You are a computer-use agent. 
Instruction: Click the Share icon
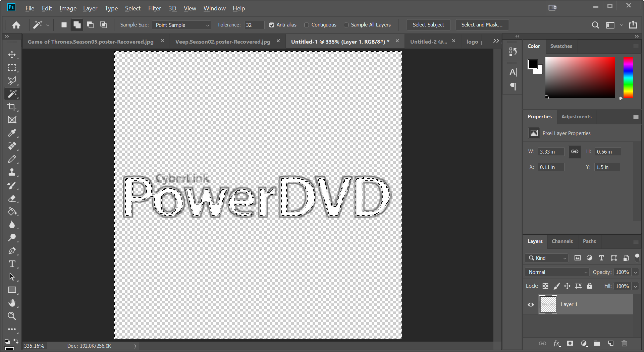pos(633,24)
